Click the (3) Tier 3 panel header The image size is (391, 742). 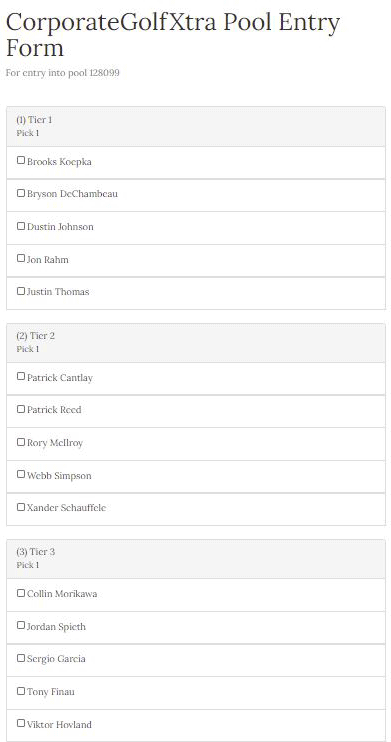(196, 559)
